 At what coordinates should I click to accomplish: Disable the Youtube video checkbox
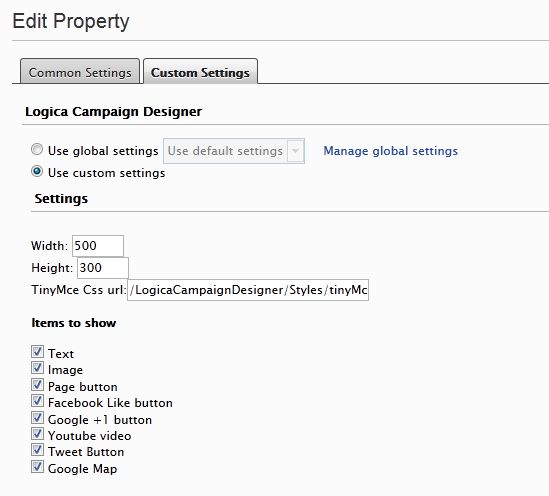tap(37, 434)
